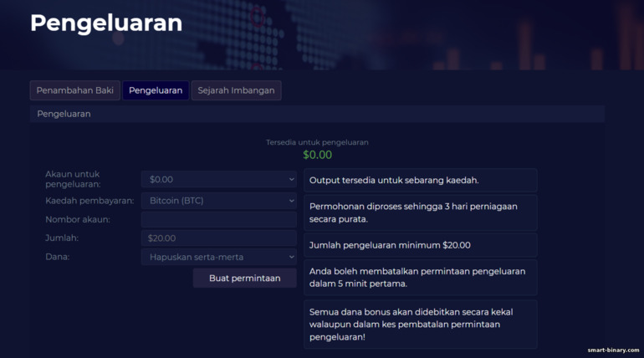
Task: Expand the Kaedah pembayaran Bitcoin dropdown
Action: tap(219, 201)
